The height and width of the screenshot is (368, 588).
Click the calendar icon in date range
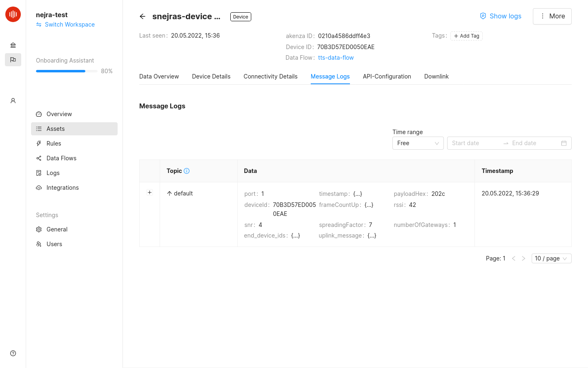564,143
